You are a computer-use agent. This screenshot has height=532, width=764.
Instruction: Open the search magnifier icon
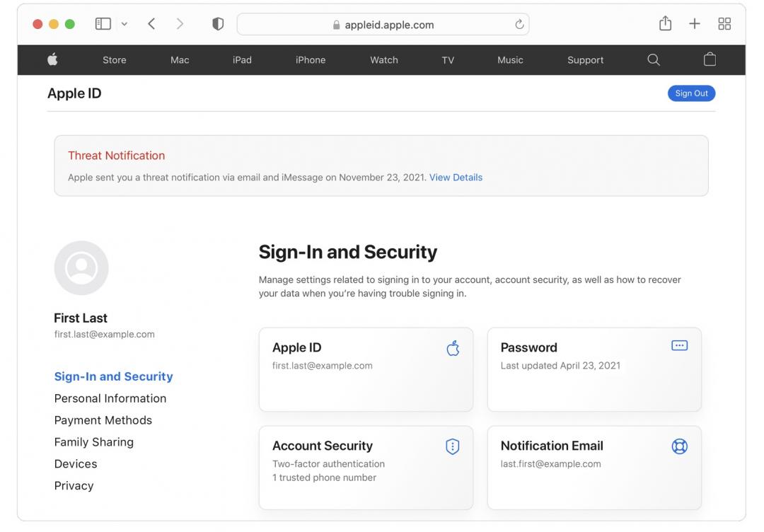[x=653, y=60]
